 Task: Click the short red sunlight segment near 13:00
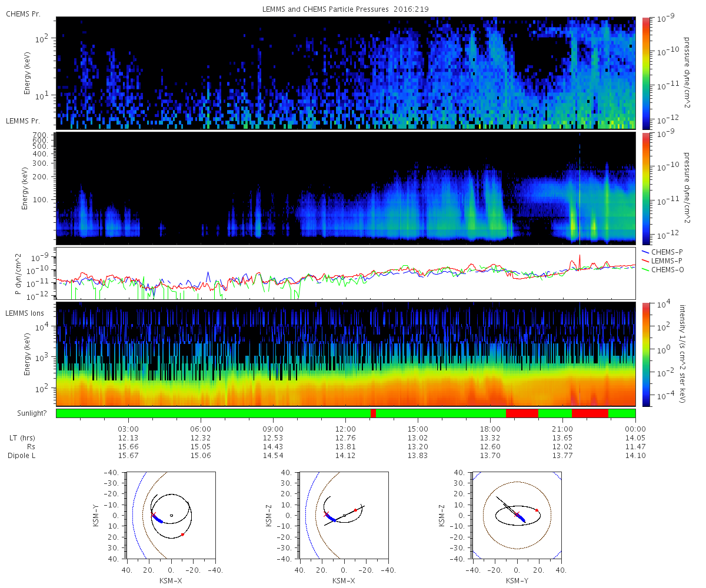(373, 413)
